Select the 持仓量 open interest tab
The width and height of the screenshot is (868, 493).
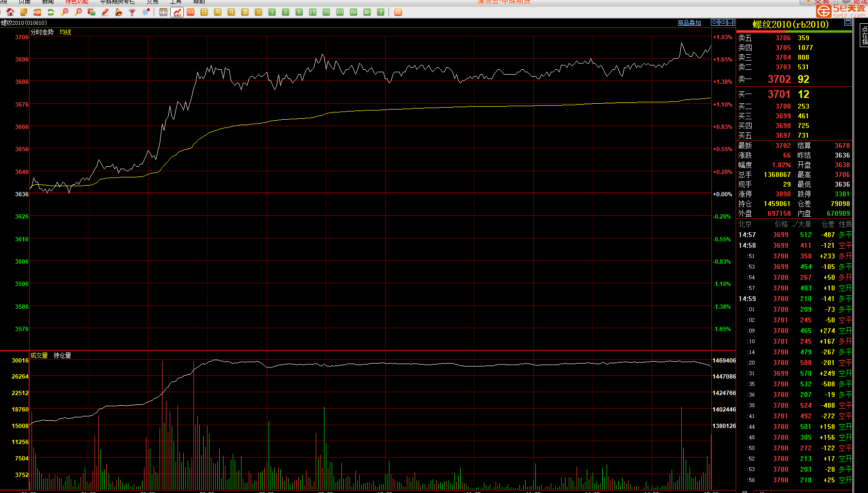[63, 355]
